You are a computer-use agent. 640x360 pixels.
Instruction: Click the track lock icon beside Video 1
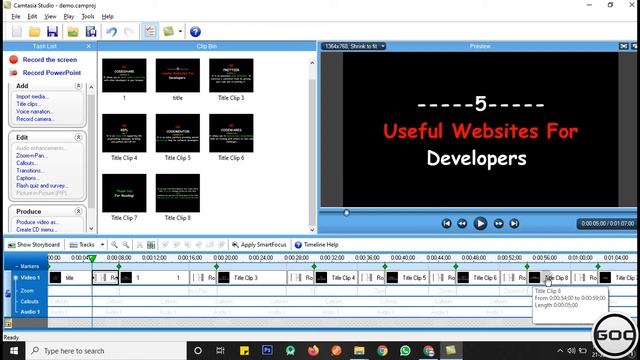(8, 293)
